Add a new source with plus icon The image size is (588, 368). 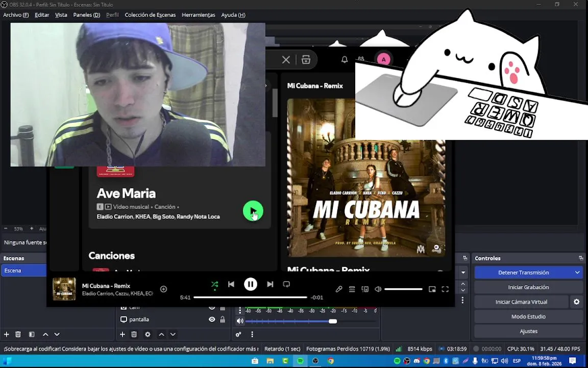click(122, 334)
